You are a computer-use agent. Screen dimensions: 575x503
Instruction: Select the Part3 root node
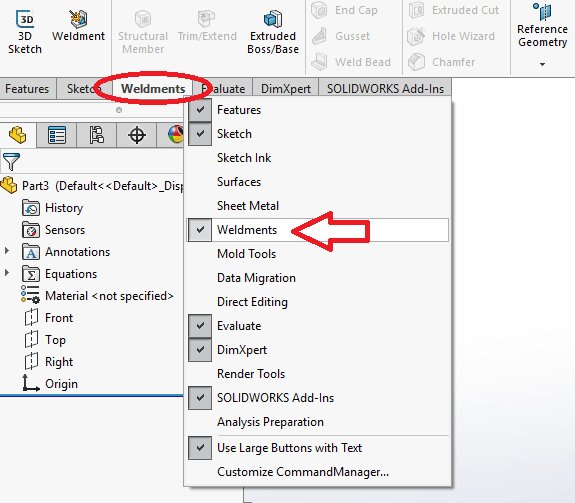92,186
